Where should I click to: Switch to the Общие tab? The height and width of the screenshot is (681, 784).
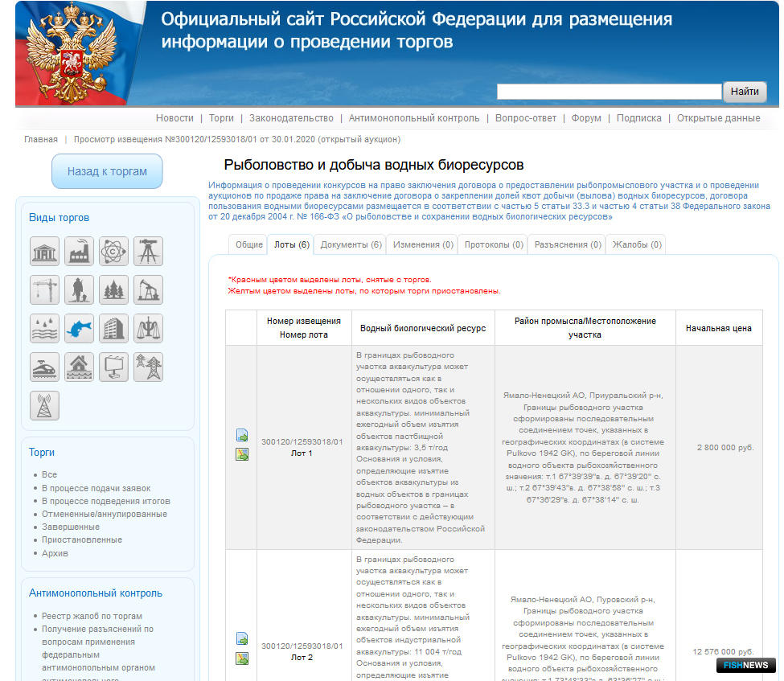tap(249, 244)
